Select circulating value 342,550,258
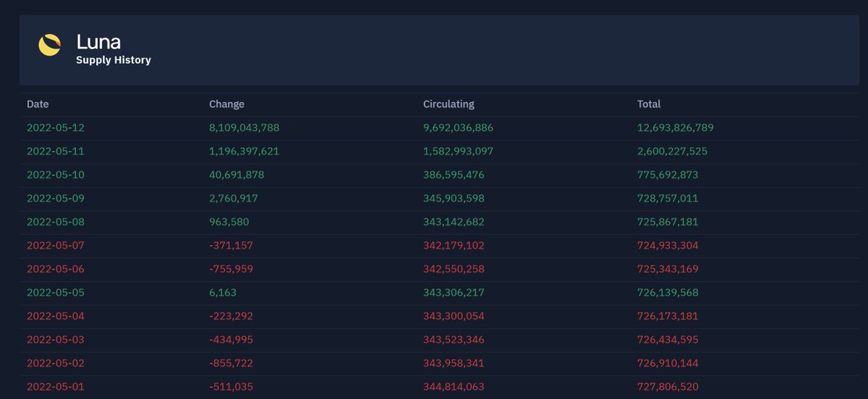Screen dimensions: 868x399 tap(454, 269)
